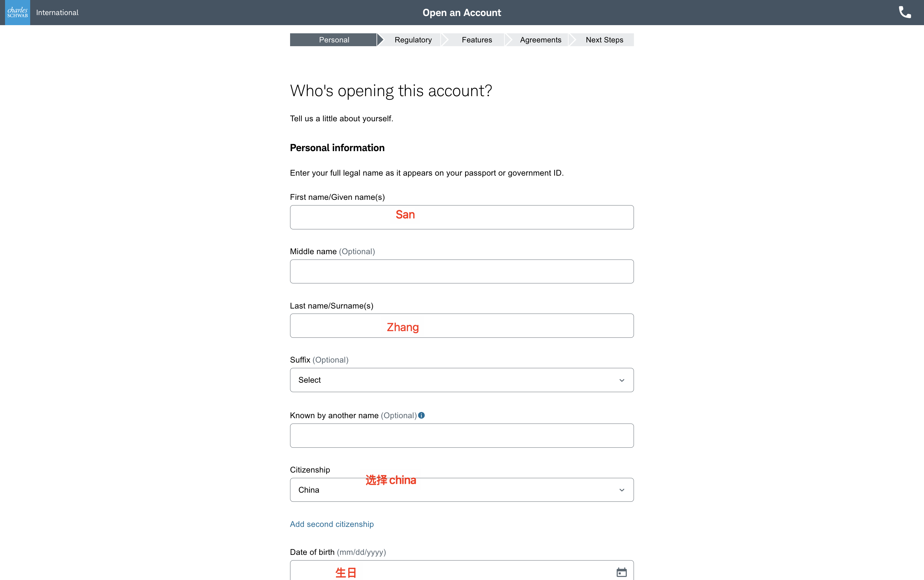Click into the Middle name field
The height and width of the screenshot is (580, 924).
point(462,271)
